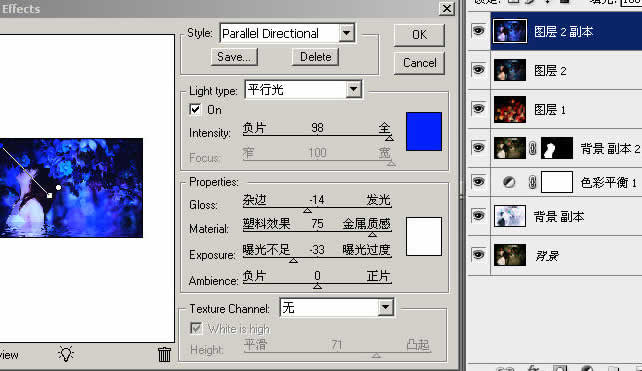Click the lighting preview image
This screenshot has height=371, width=642.
click(71, 188)
